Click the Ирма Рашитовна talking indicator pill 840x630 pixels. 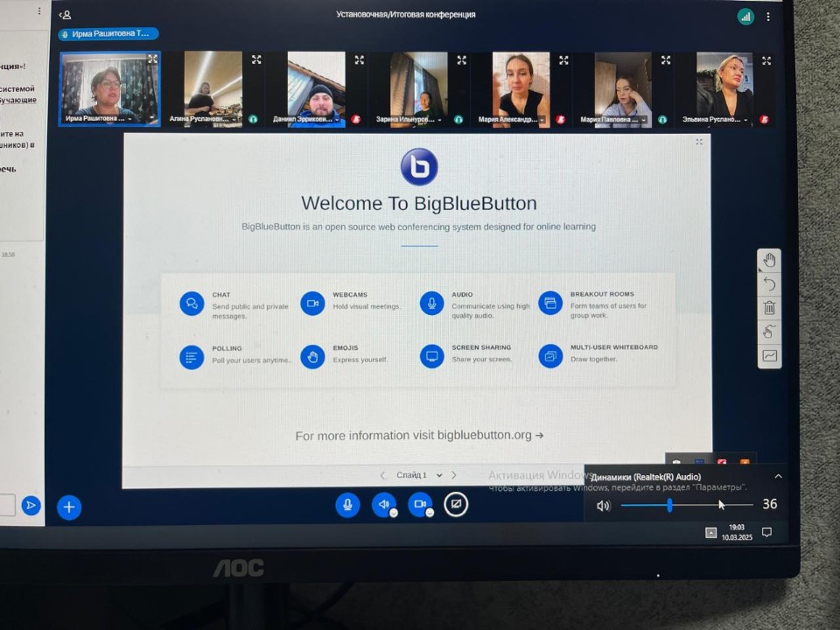[108, 34]
